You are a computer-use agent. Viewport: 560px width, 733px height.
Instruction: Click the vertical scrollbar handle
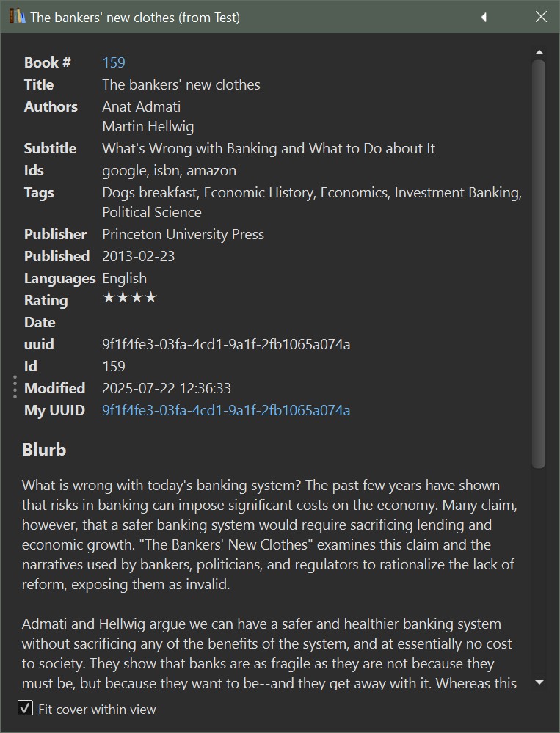pos(539,264)
